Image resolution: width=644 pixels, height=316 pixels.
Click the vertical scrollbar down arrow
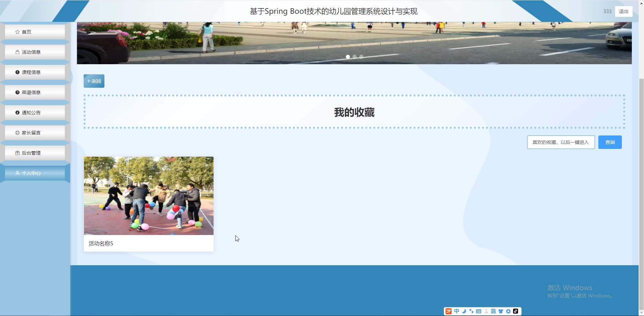coord(641,313)
